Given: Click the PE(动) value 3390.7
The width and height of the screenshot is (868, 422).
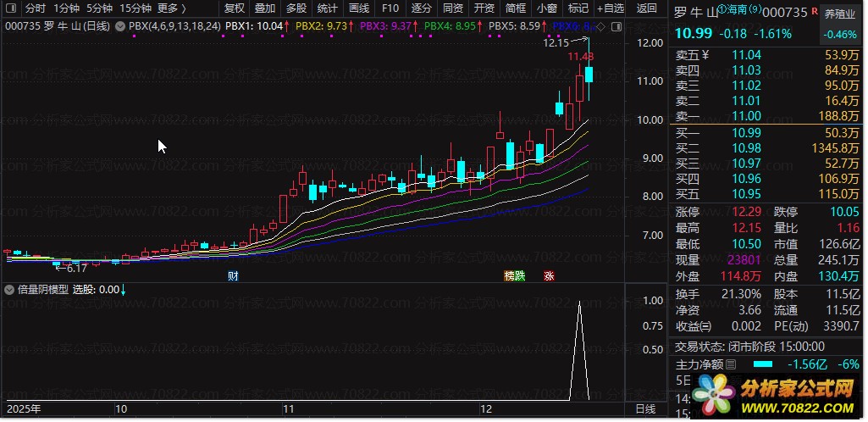Looking at the screenshot, I should 840,326.
